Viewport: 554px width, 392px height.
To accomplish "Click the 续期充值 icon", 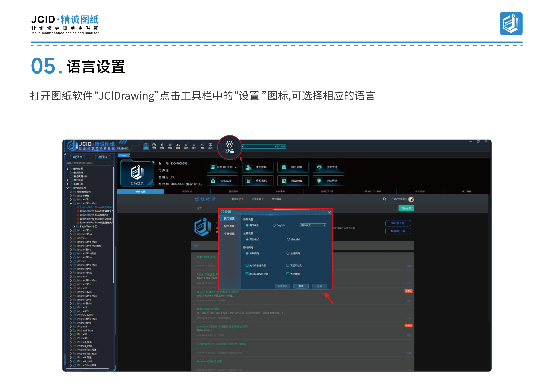I will [284, 181].
